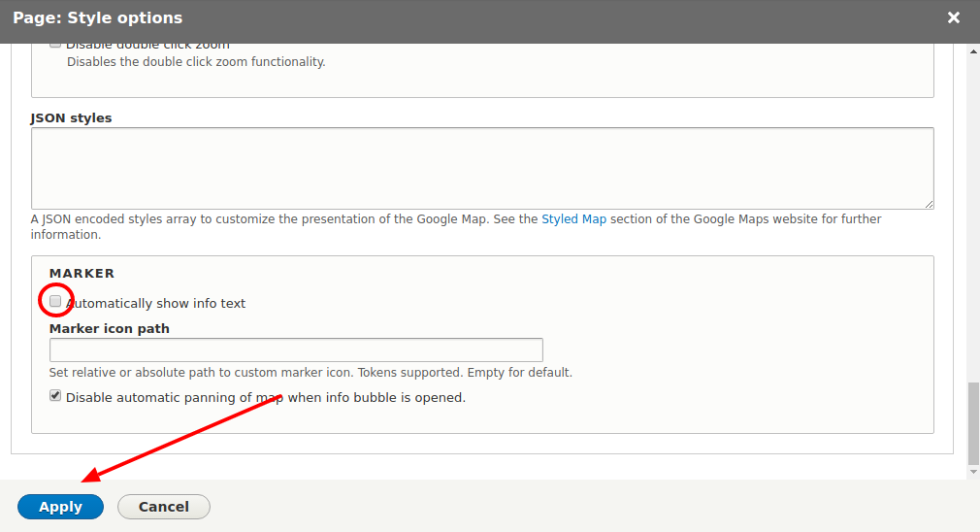Enable Automatically show info text checkbox

click(x=55, y=302)
